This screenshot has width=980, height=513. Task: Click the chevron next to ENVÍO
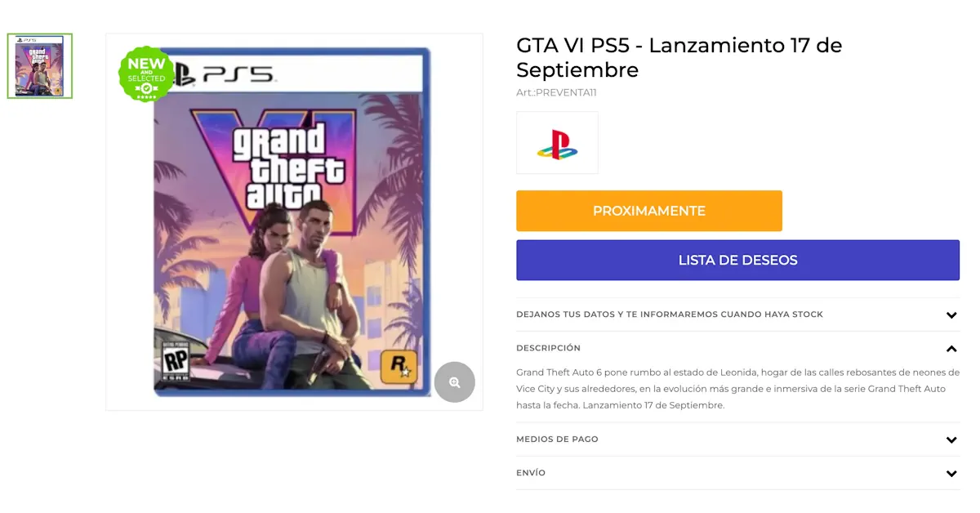[x=951, y=473]
